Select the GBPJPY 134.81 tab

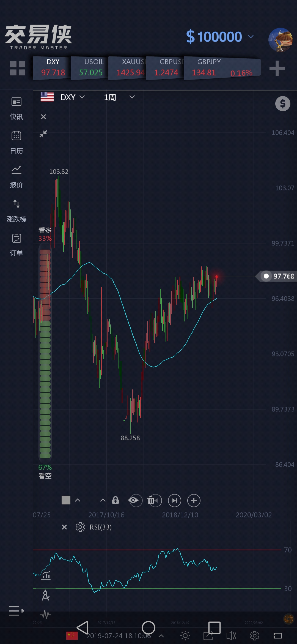[222, 68]
